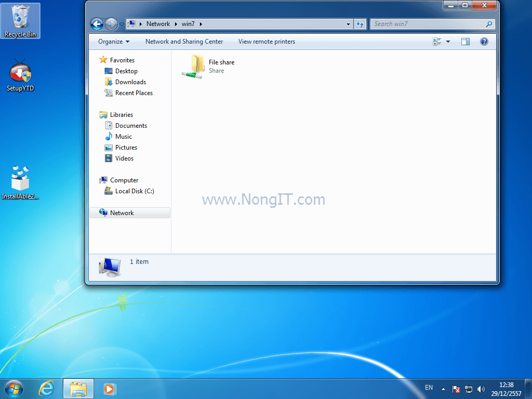Maximize the Explorer window

pos(465,5)
